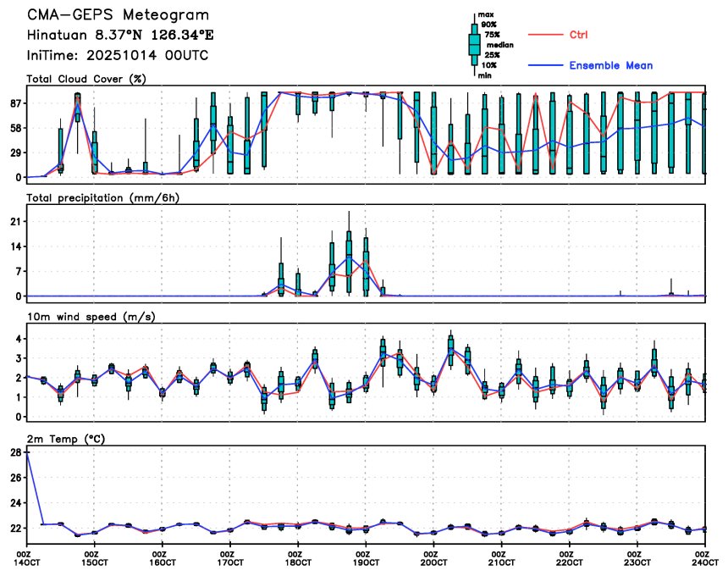Click the 0 tick on wind speed axis
Image resolution: width=728 pixels, height=576 pixels.
click(19, 417)
